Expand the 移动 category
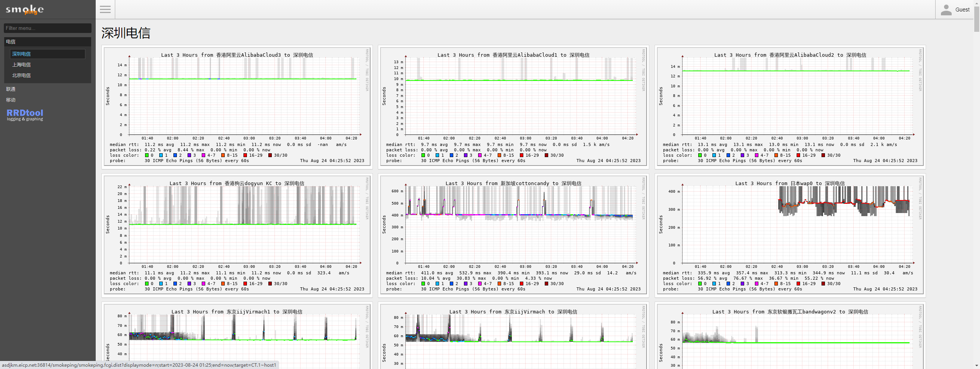Viewport: 980px width, 369px height. pos(11,100)
